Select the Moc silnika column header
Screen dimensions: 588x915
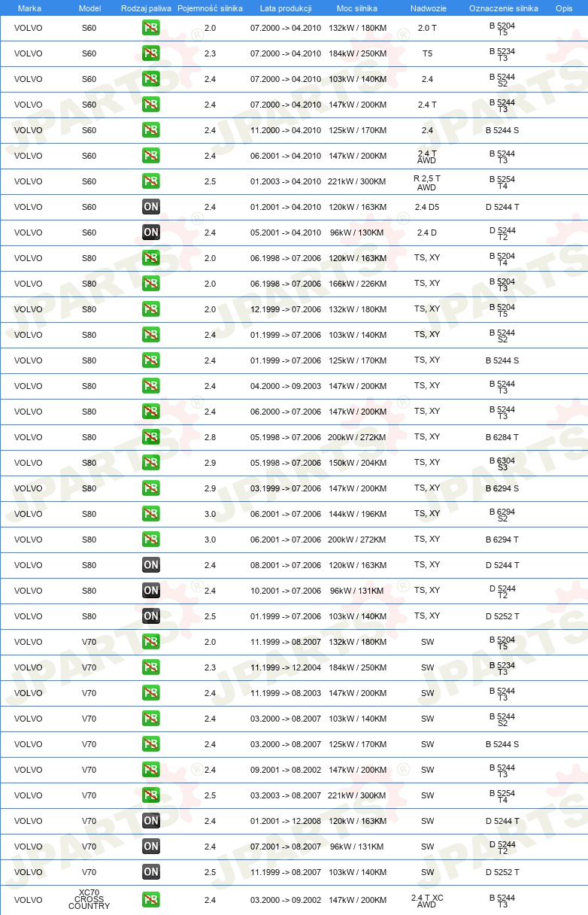[x=357, y=8]
